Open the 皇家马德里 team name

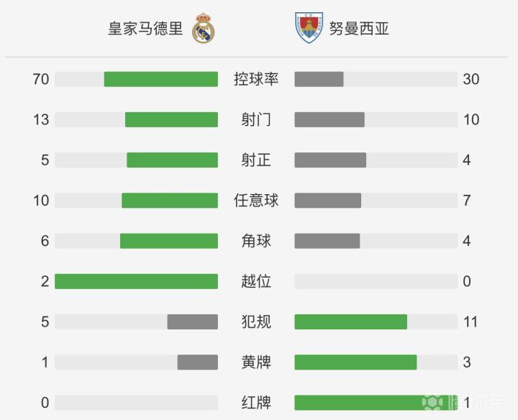pyautogui.click(x=145, y=28)
